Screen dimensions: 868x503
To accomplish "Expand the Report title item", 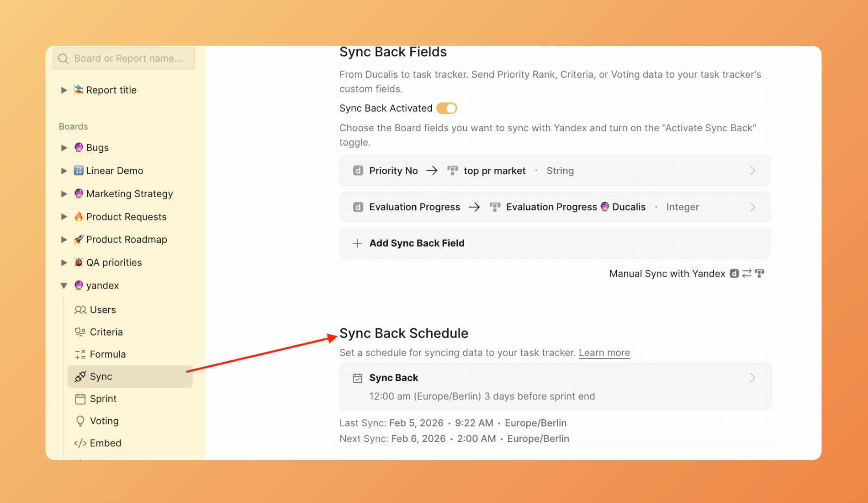I will 64,90.
